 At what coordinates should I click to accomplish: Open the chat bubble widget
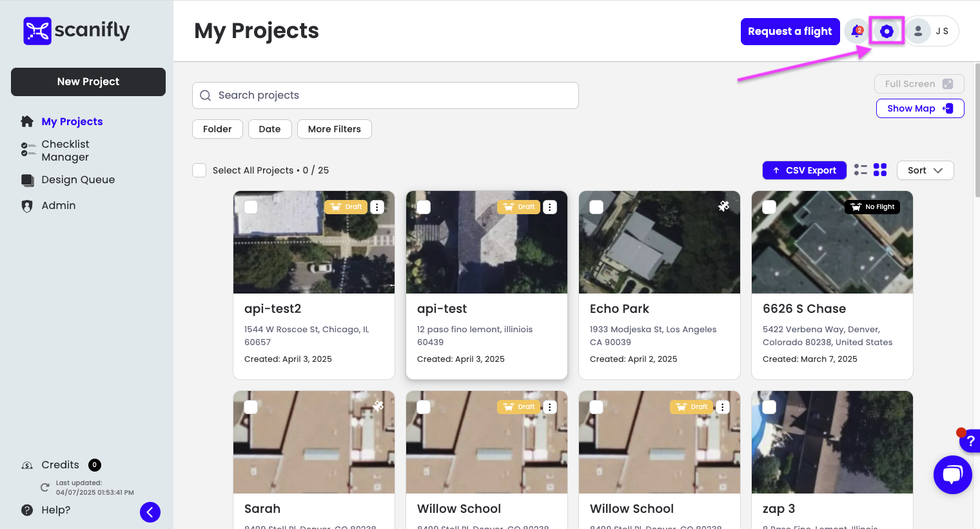(x=953, y=475)
